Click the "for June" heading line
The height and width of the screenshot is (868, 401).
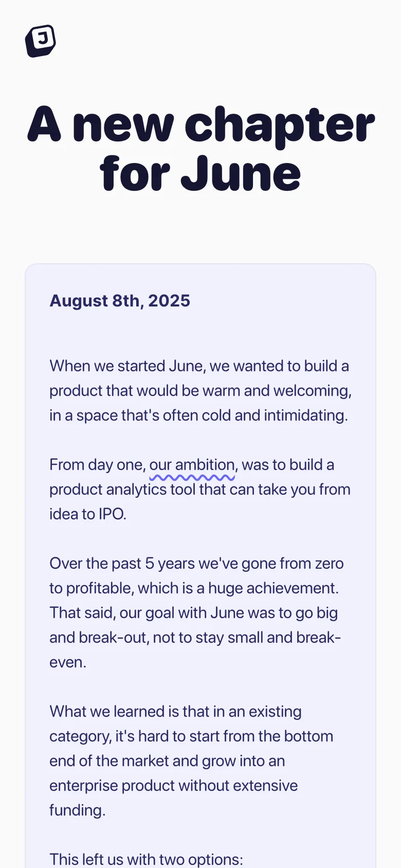pos(200,174)
